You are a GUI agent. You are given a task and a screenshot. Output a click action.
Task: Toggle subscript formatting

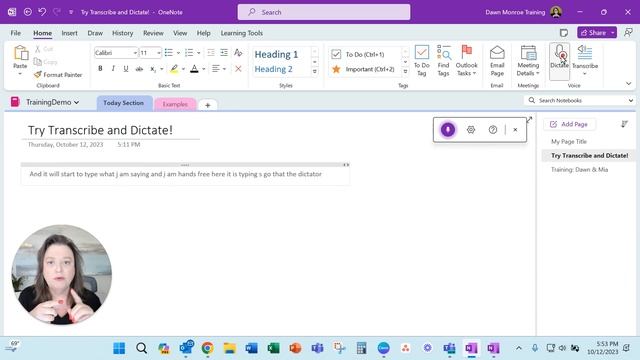tap(153, 69)
